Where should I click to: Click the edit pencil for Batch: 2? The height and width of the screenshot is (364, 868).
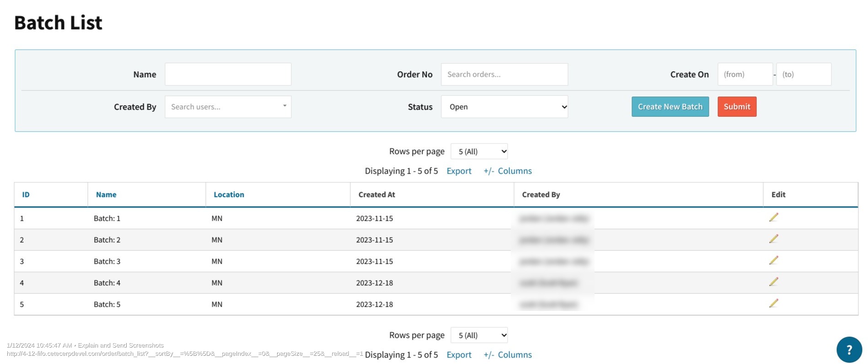click(773, 239)
